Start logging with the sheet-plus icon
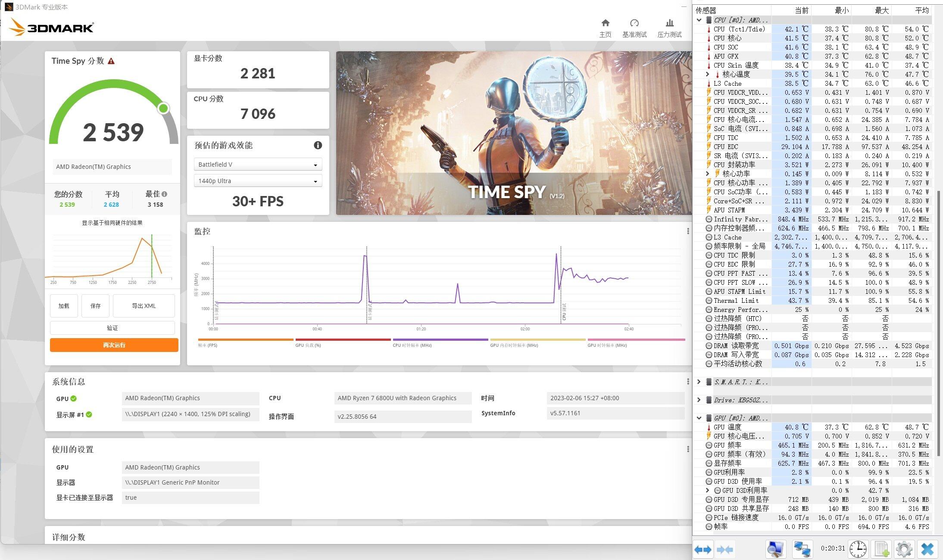 881,549
